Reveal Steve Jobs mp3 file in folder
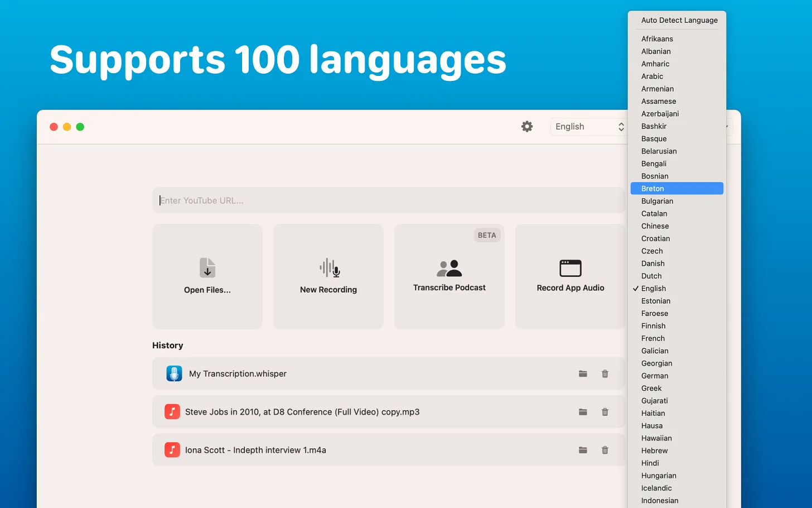 point(583,412)
